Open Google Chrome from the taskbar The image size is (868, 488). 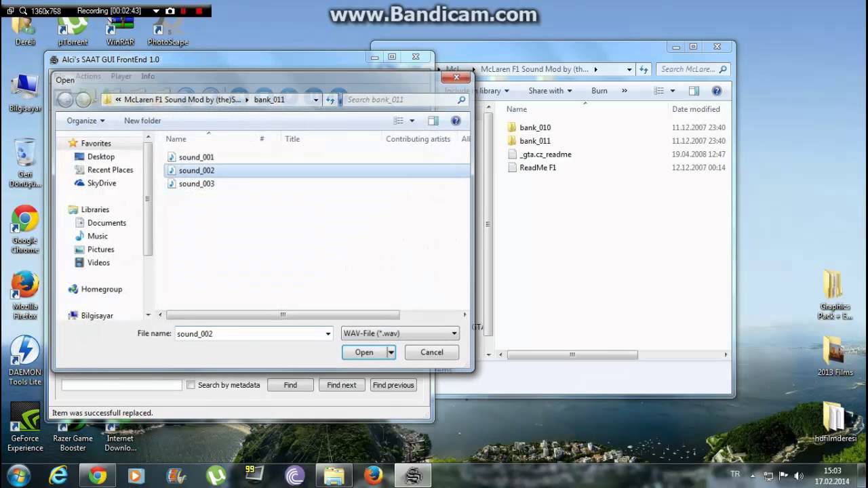[x=98, y=476]
